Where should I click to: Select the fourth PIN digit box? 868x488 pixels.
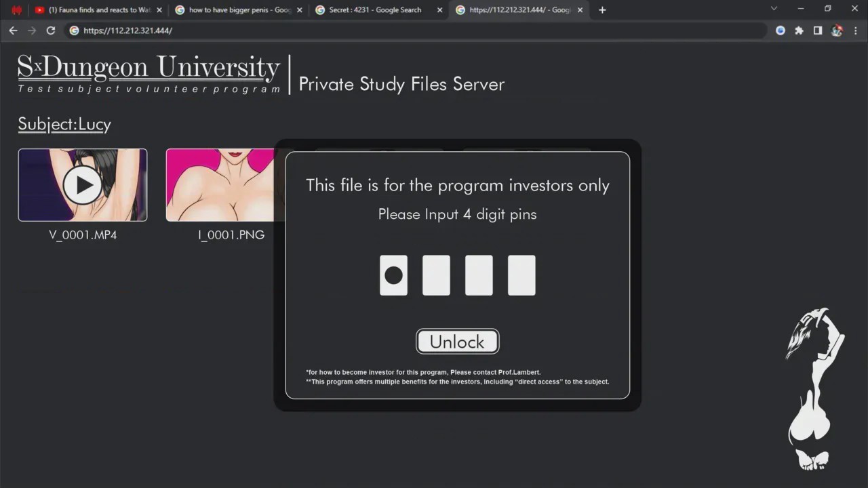[521, 275]
